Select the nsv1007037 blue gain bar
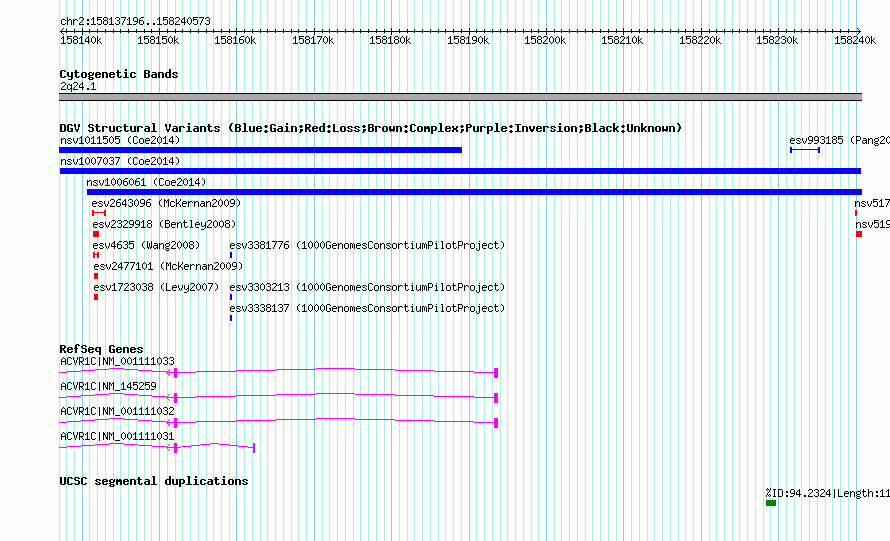Image resolution: width=890 pixels, height=541 pixels. click(x=460, y=171)
